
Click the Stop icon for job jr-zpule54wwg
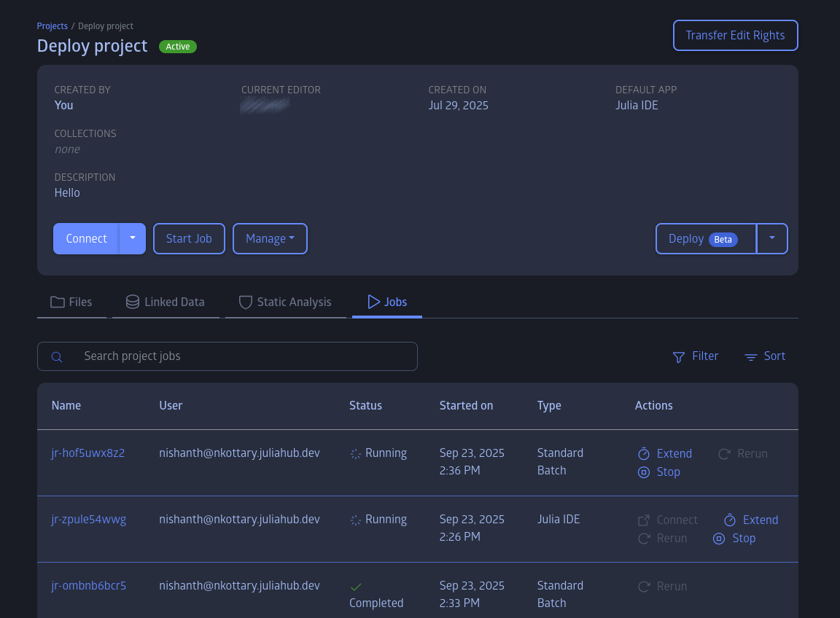coord(719,539)
